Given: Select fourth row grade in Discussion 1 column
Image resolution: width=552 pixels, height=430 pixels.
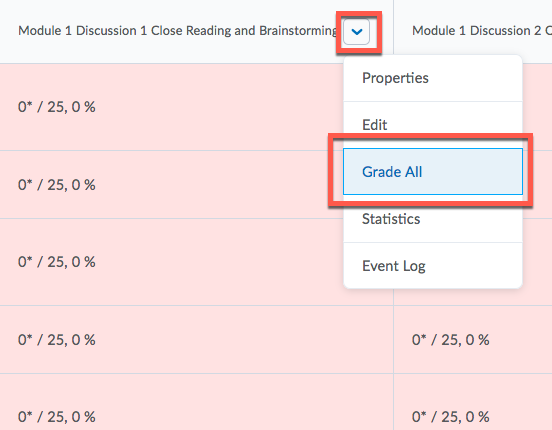Looking at the screenshot, I should pyautogui.click(x=57, y=339).
